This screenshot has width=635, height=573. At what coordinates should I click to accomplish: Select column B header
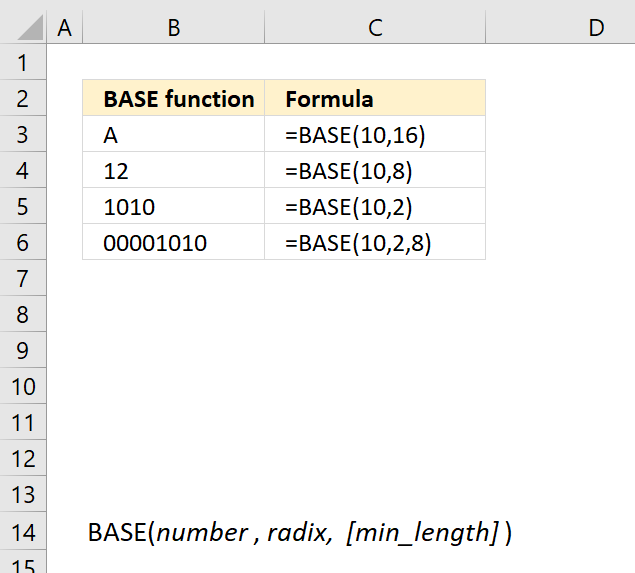[x=173, y=27]
